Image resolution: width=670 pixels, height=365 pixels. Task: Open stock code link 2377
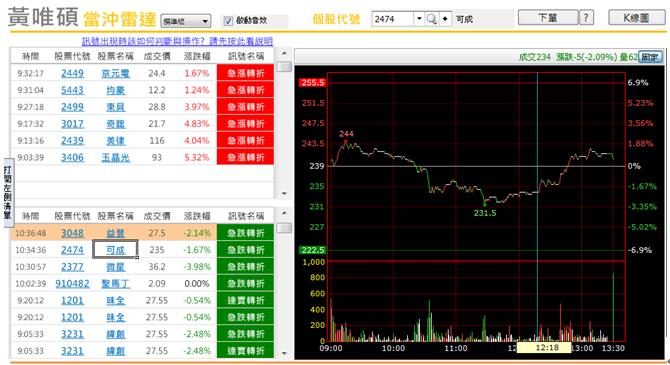(x=72, y=267)
